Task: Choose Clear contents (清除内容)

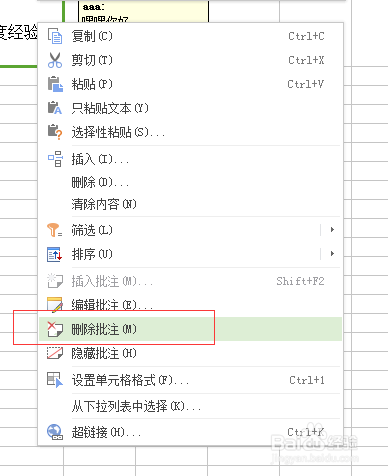Action: (191, 204)
